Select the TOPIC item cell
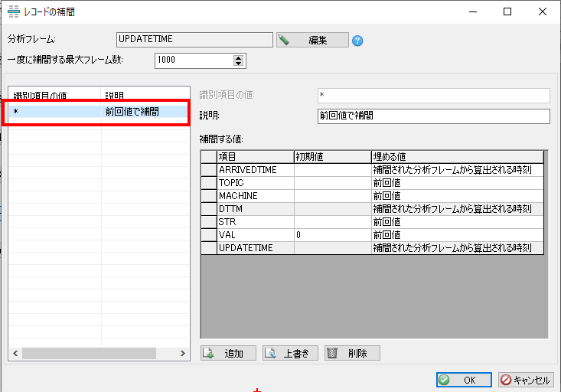This screenshot has width=561, height=392. point(256,183)
